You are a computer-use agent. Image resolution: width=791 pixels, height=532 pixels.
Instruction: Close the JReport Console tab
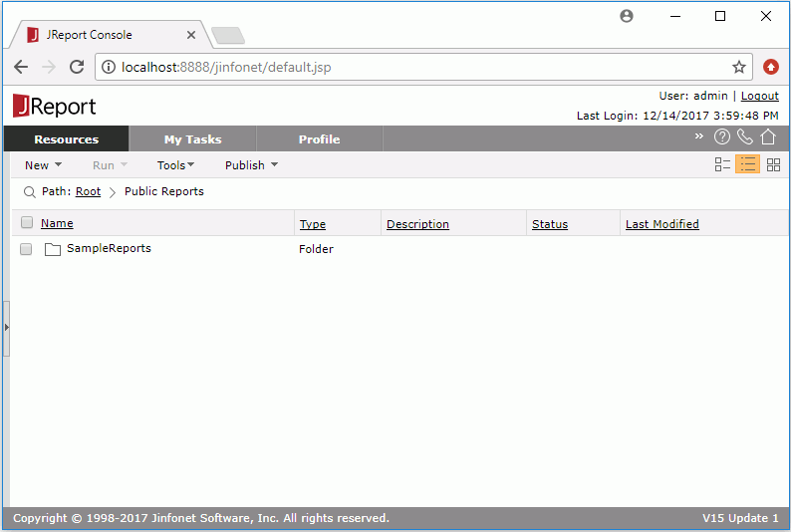click(x=191, y=35)
